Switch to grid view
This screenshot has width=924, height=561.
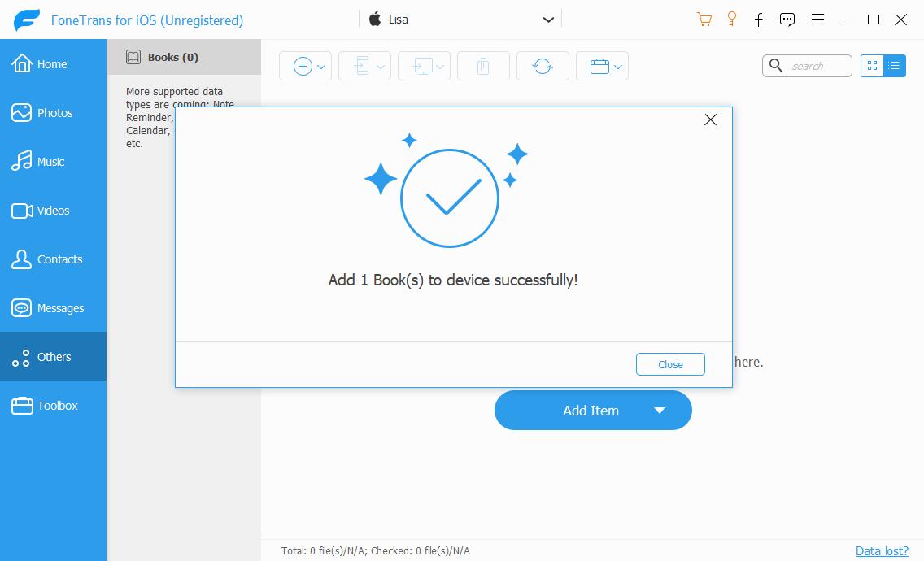pyautogui.click(x=872, y=66)
